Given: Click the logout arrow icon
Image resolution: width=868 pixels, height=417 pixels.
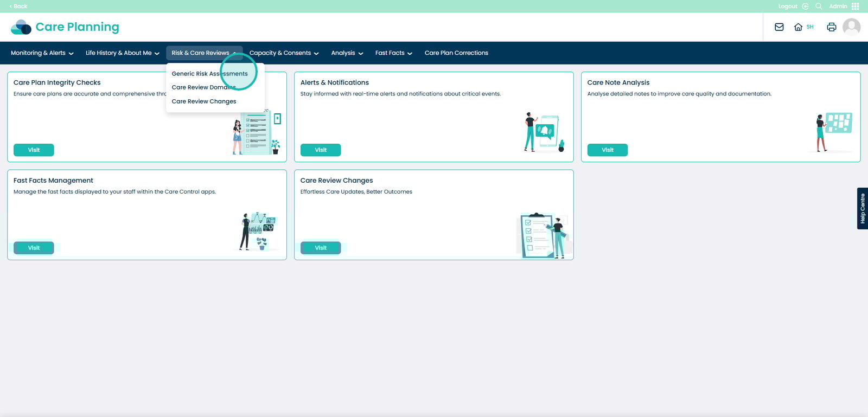Looking at the screenshot, I should click(805, 7).
